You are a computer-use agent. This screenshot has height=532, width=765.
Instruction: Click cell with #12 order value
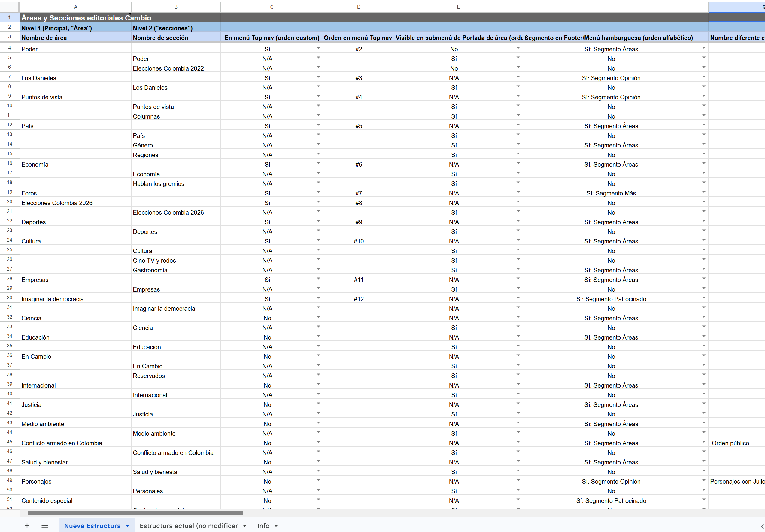[359, 299]
